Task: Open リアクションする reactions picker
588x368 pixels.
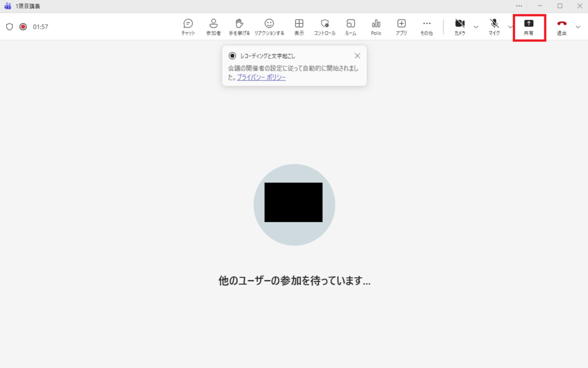Action: point(269,26)
